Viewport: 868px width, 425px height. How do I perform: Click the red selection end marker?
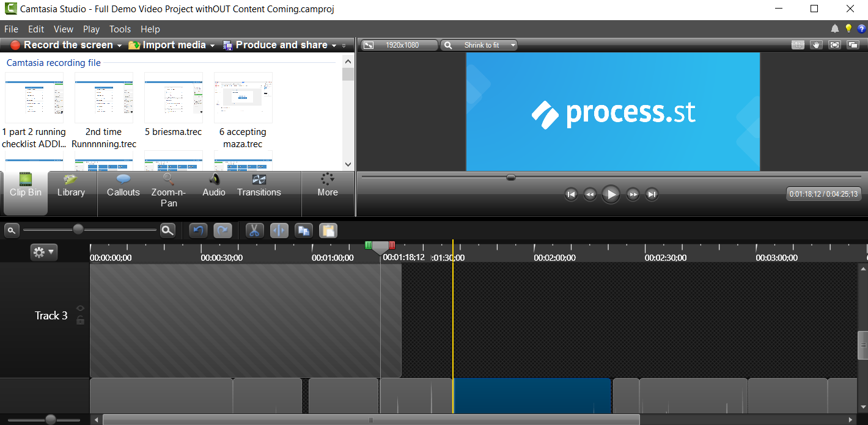tap(392, 245)
